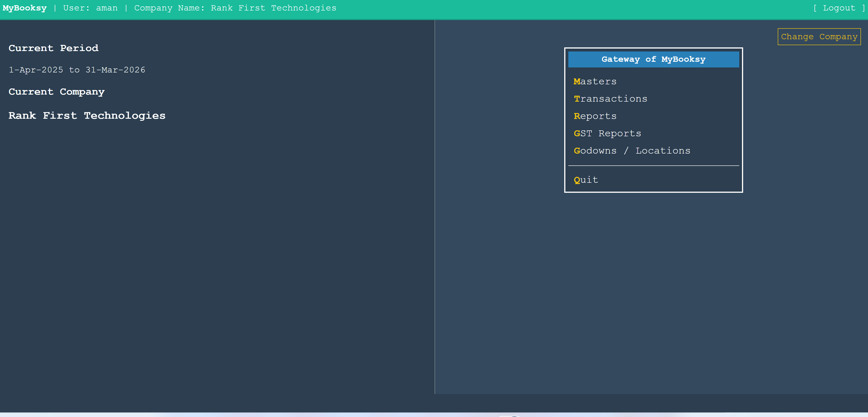Click the yellow Q hotkey in Quit

coord(577,180)
